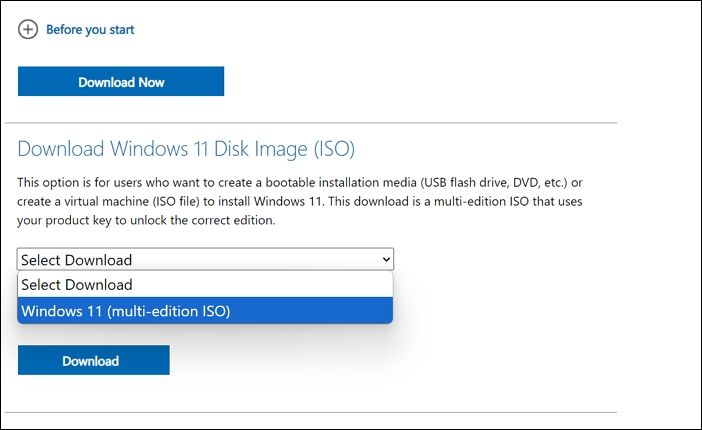The width and height of the screenshot is (702, 430).
Task: Click the words 'your product key' in description
Action: (64, 221)
